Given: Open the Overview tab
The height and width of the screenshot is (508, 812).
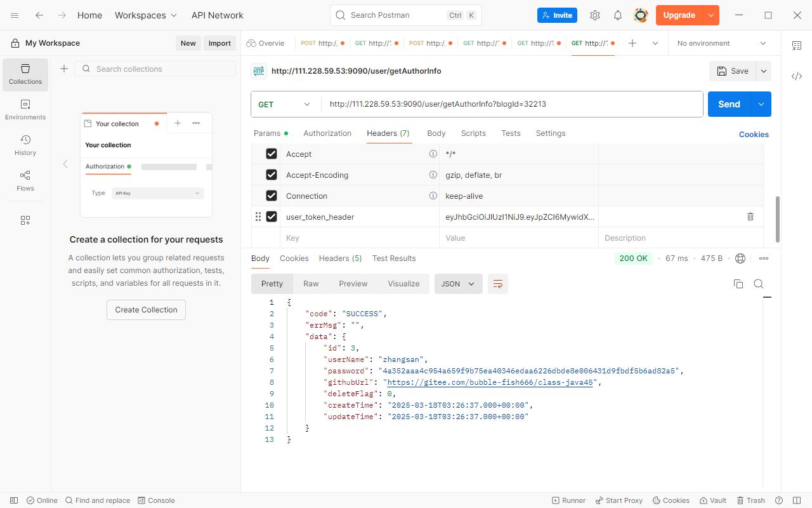Looking at the screenshot, I should [x=266, y=43].
